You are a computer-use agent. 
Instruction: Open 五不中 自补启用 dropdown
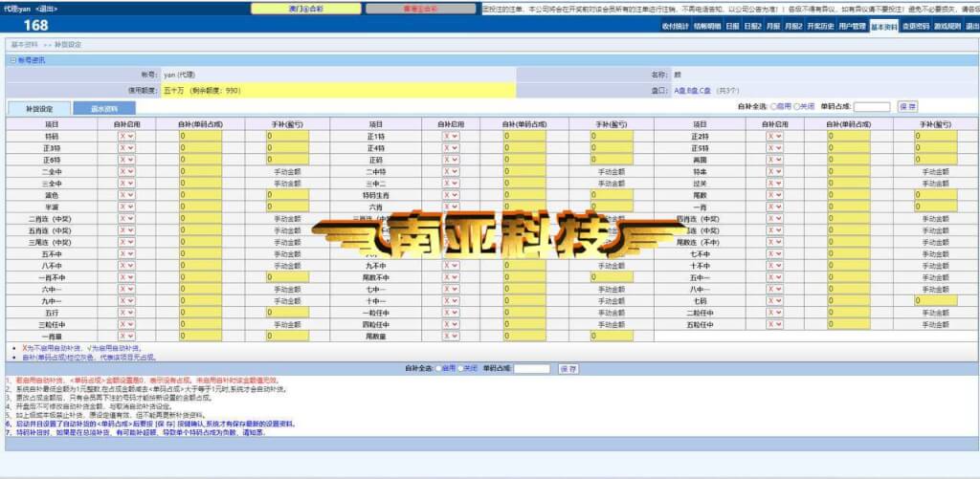(126, 254)
